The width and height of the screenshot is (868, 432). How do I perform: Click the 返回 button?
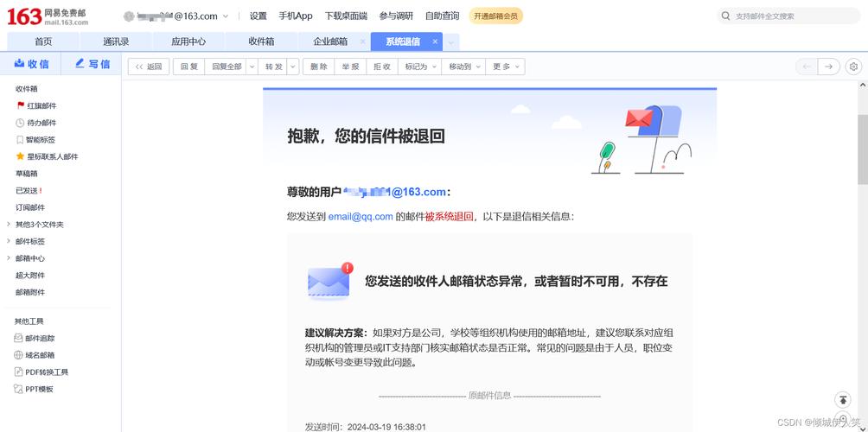click(149, 67)
